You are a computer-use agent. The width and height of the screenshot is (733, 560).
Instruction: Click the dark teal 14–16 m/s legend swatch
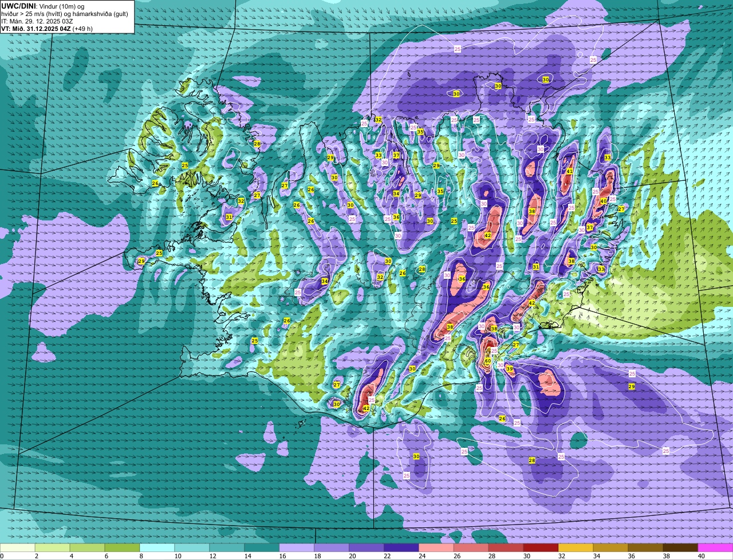(x=262, y=547)
